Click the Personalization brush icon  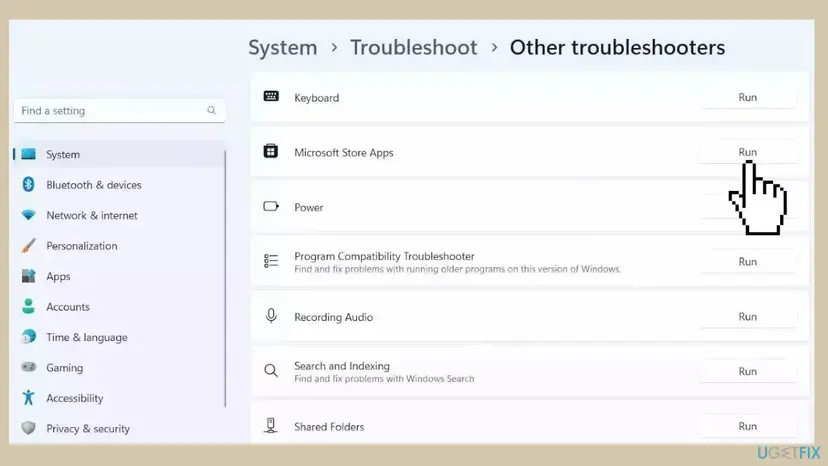(29, 246)
